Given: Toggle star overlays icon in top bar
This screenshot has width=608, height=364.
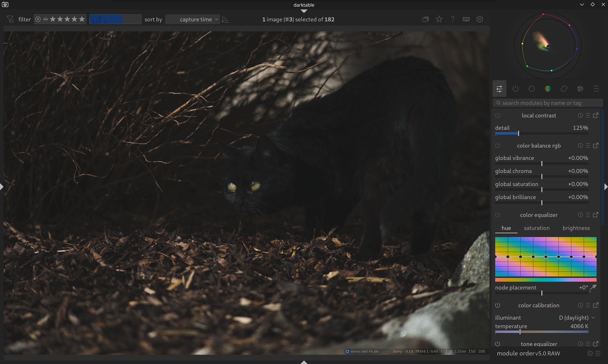Looking at the screenshot, I should [439, 19].
